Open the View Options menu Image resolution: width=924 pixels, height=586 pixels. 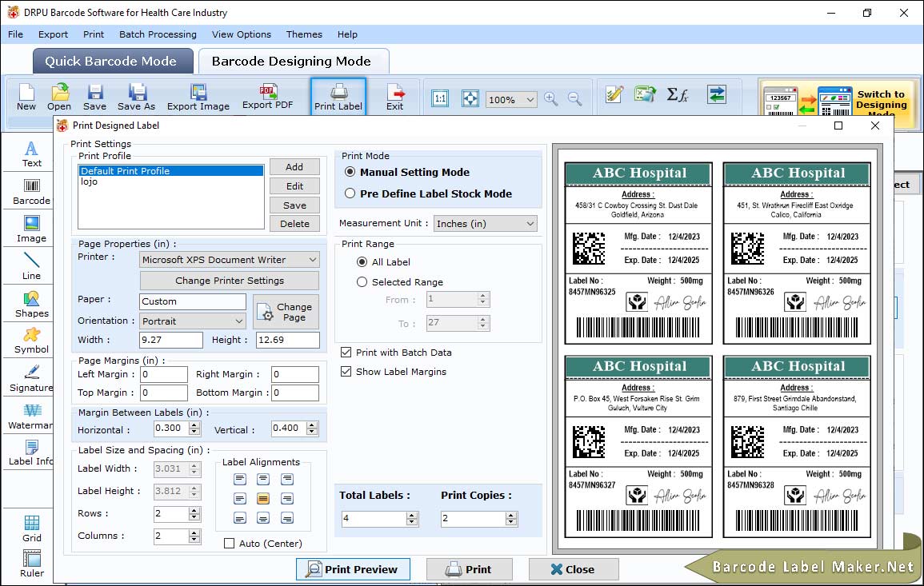click(242, 34)
